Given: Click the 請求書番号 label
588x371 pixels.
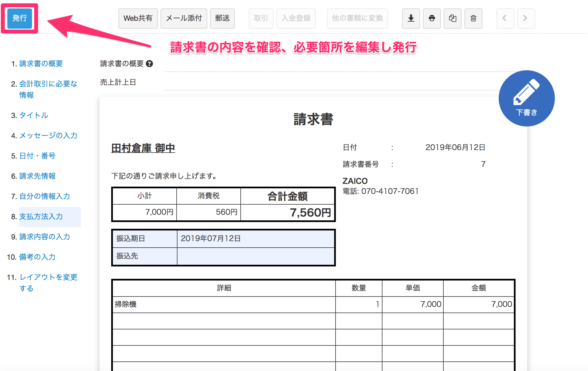Looking at the screenshot, I should click(361, 164).
